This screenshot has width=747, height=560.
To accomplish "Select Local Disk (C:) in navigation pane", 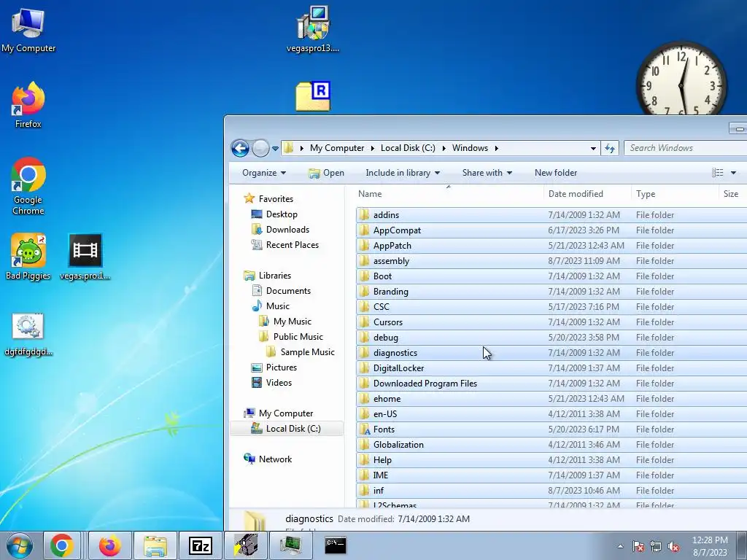I will point(286,429).
